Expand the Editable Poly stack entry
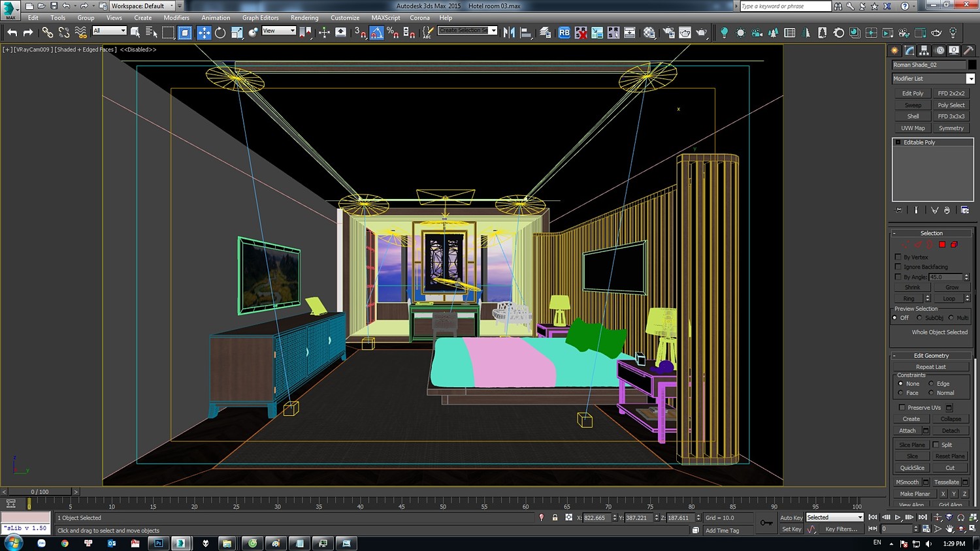The image size is (980, 551). (x=898, y=142)
